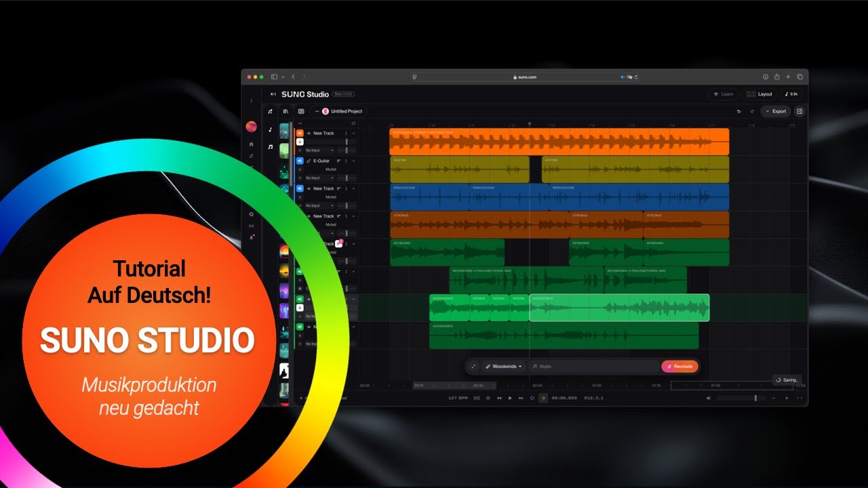The width and height of the screenshot is (868, 488).
Task: Select single note icon in left column
Action: [x=270, y=129]
